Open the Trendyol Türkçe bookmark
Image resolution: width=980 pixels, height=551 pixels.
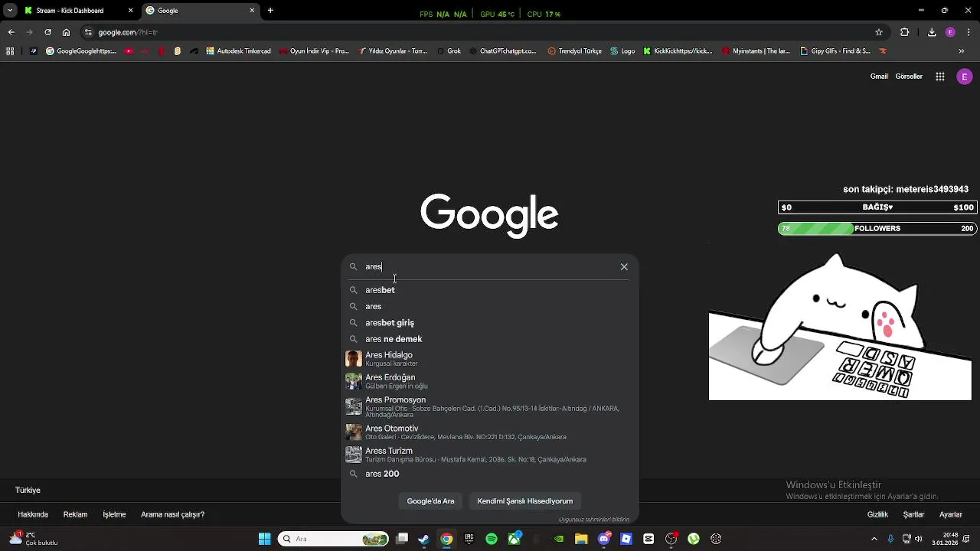575,51
